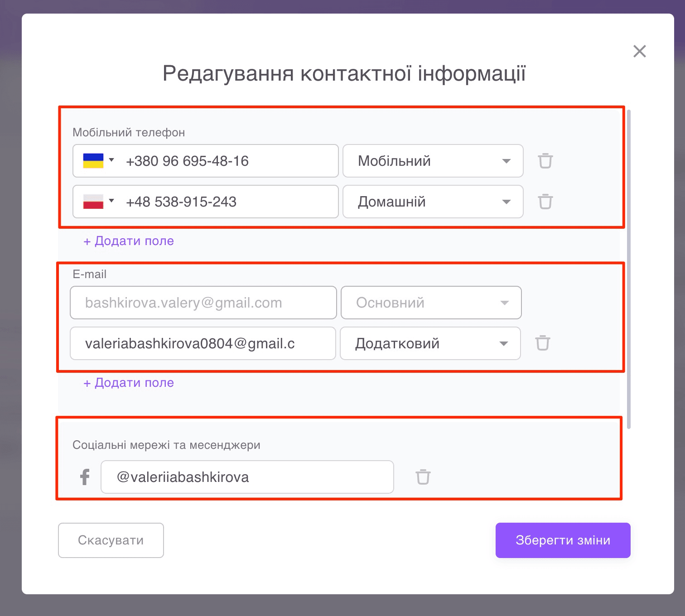The height and width of the screenshot is (616, 685).
Task: Click the valeriabashkirova0804 email field
Action: (203, 343)
